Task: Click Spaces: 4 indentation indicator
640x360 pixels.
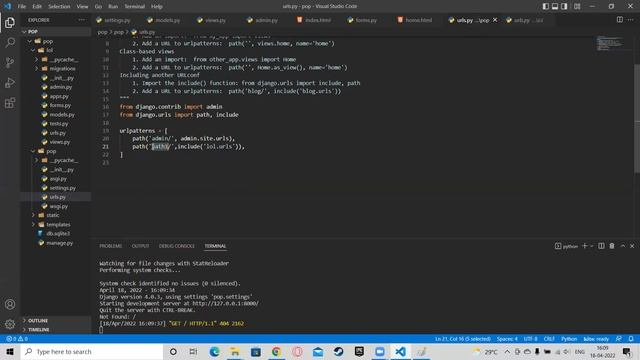Action: pos(507,339)
